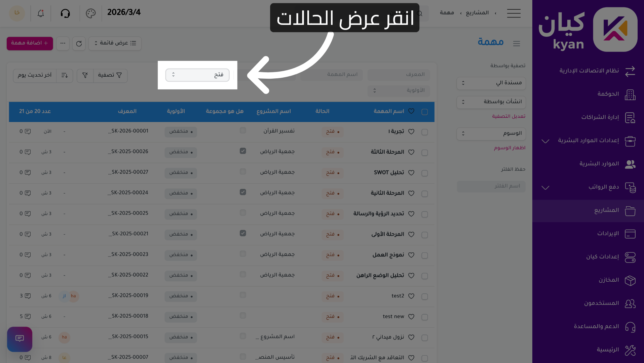
Task: Click the headset support icon
Action: coord(66,13)
